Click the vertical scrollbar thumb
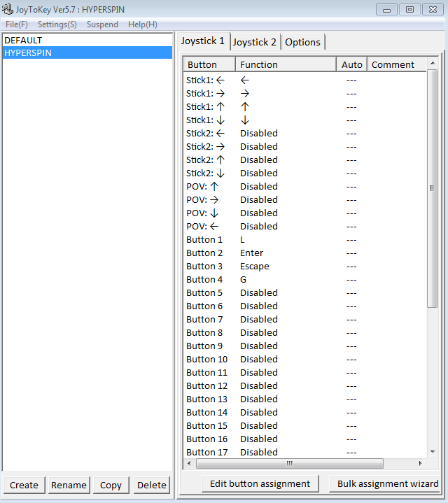This screenshot has width=448, height=503. 433,188
